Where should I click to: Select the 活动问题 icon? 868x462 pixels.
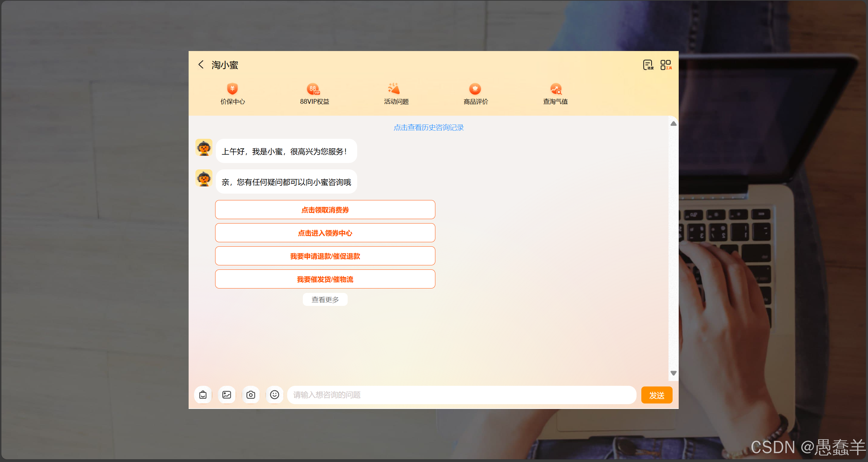(394, 89)
